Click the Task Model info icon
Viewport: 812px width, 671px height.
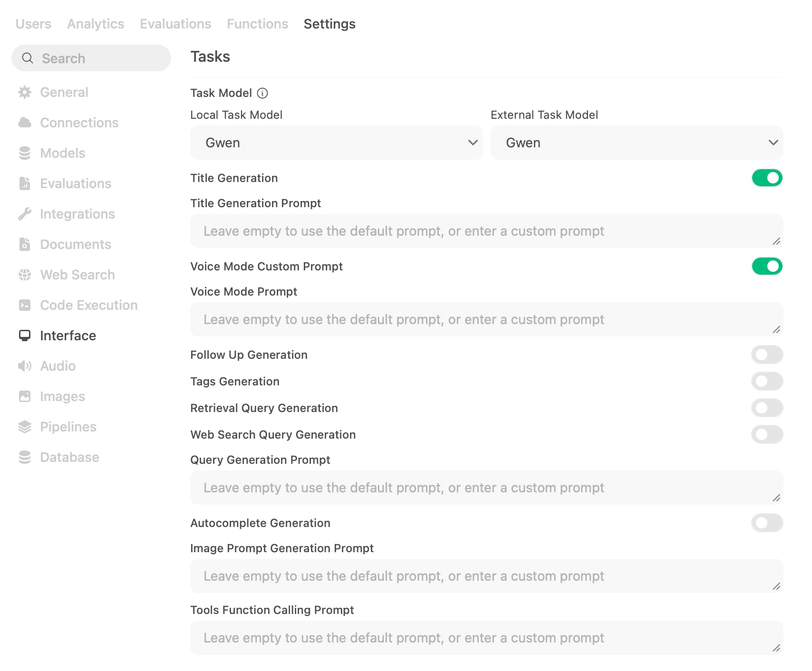coord(262,93)
